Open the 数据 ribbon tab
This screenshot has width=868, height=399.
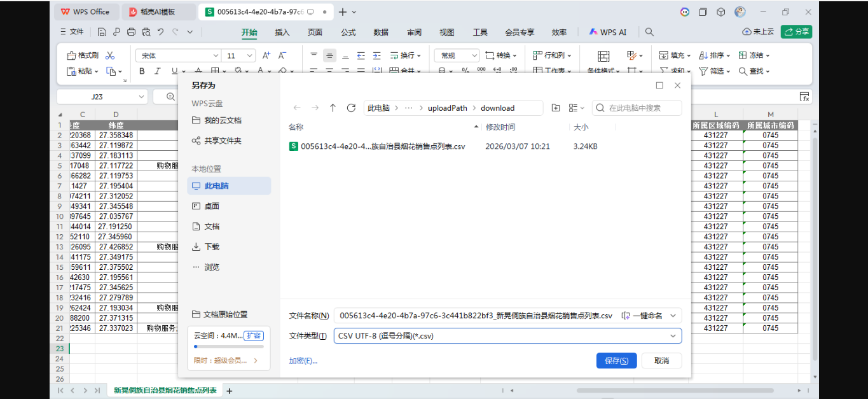point(381,32)
